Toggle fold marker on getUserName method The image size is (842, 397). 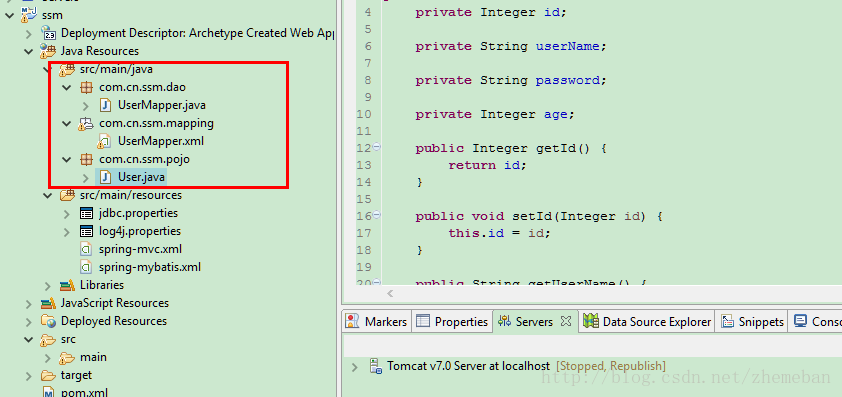376,282
